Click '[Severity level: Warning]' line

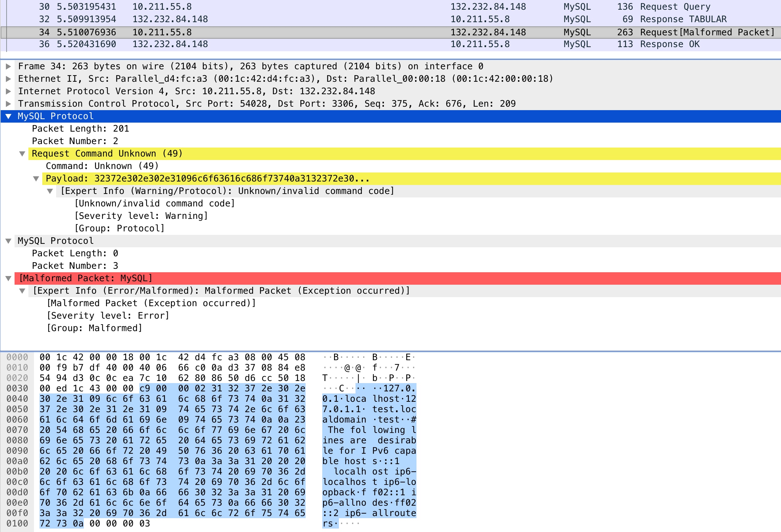pos(141,216)
